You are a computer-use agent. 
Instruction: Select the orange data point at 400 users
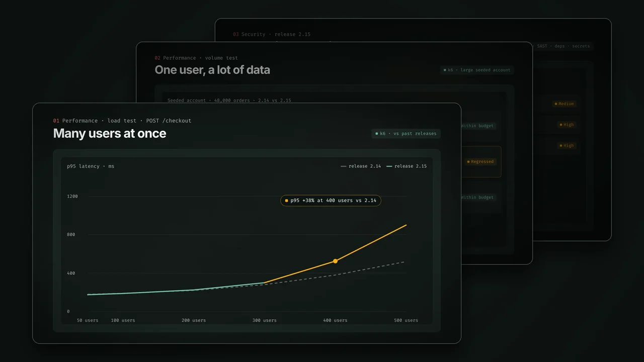click(335, 261)
